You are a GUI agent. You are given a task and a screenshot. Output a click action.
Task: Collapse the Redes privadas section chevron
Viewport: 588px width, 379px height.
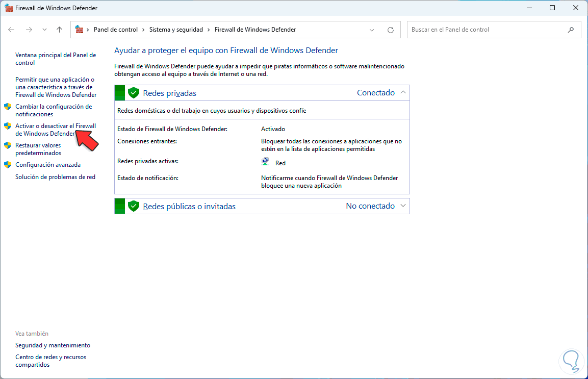(x=403, y=92)
